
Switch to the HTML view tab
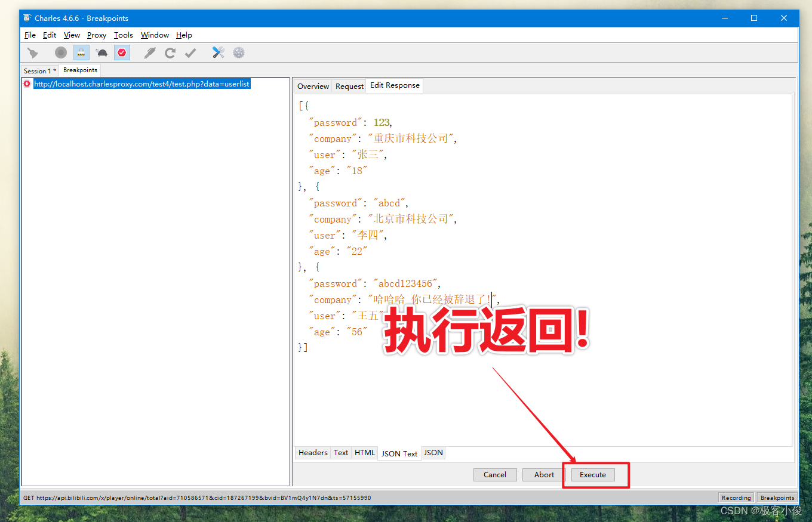coord(365,453)
